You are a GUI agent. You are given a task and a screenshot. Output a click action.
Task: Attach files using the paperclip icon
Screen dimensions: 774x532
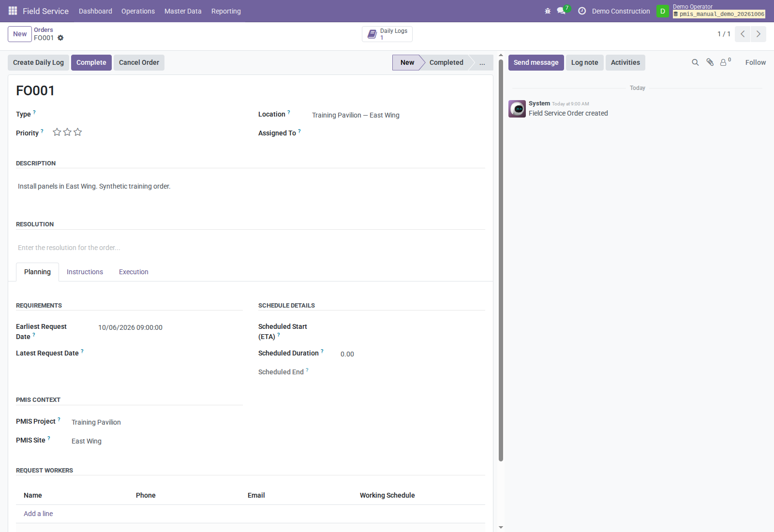pos(710,62)
